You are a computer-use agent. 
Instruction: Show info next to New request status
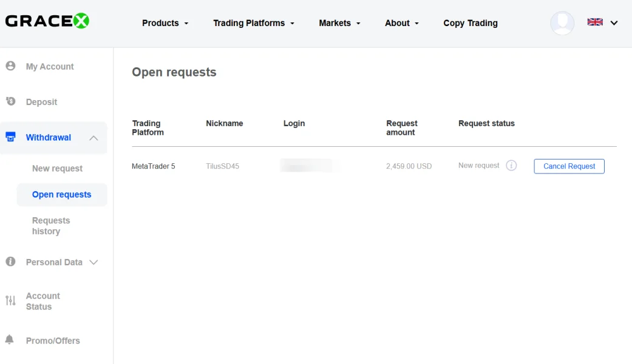(x=511, y=166)
